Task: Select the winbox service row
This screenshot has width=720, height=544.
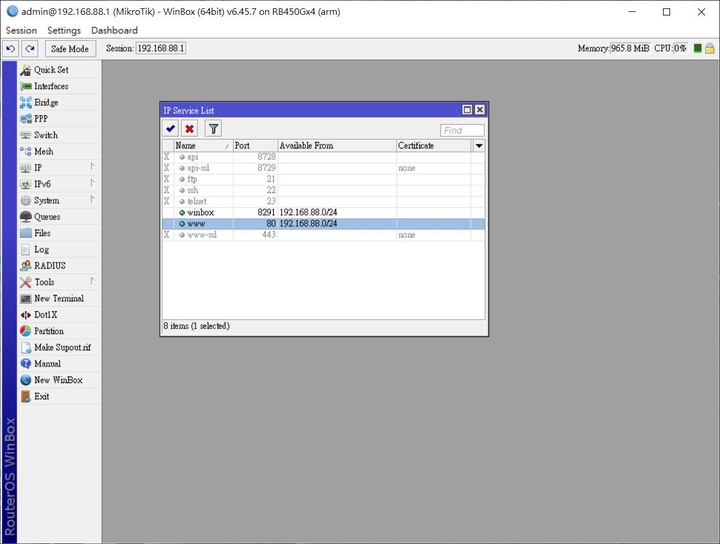Action: pos(324,213)
